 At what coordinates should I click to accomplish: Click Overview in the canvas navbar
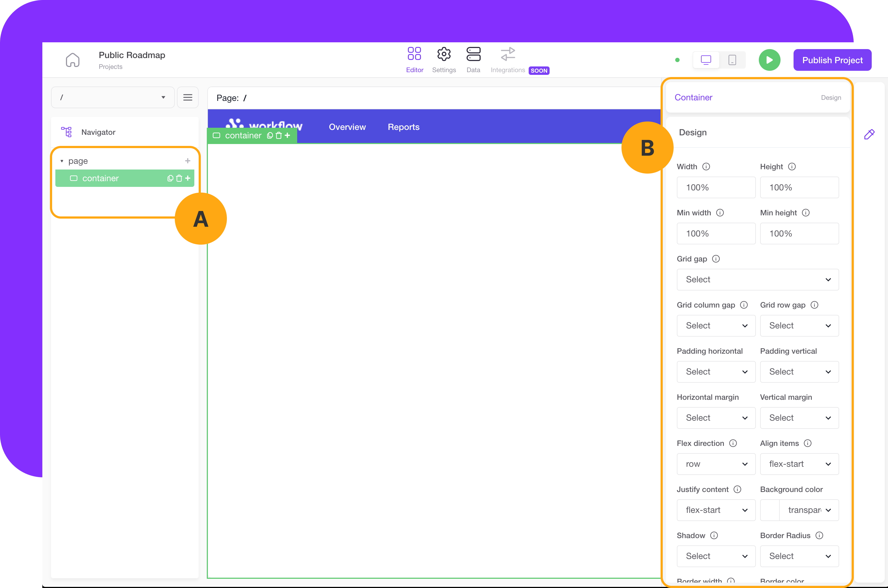tap(347, 127)
